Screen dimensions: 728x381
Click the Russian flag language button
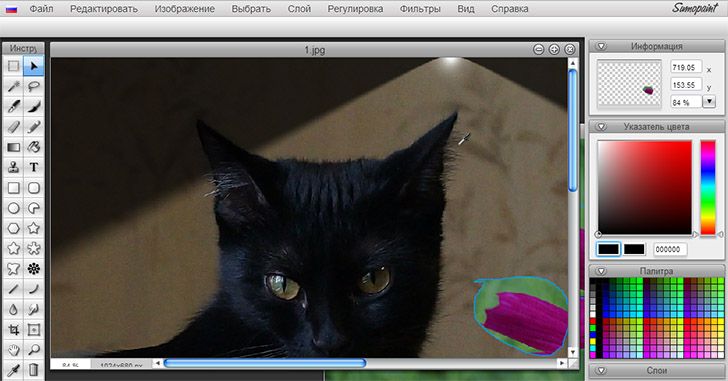tap(11, 9)
